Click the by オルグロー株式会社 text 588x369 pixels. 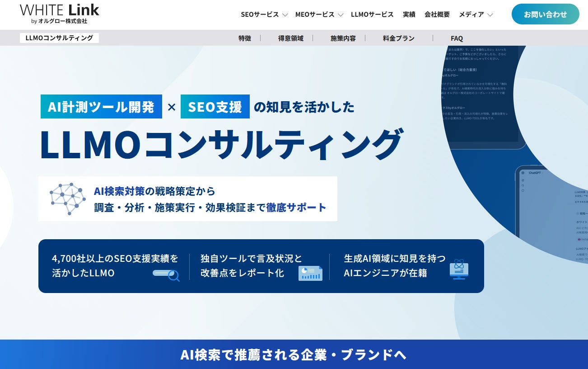[59, 21]
